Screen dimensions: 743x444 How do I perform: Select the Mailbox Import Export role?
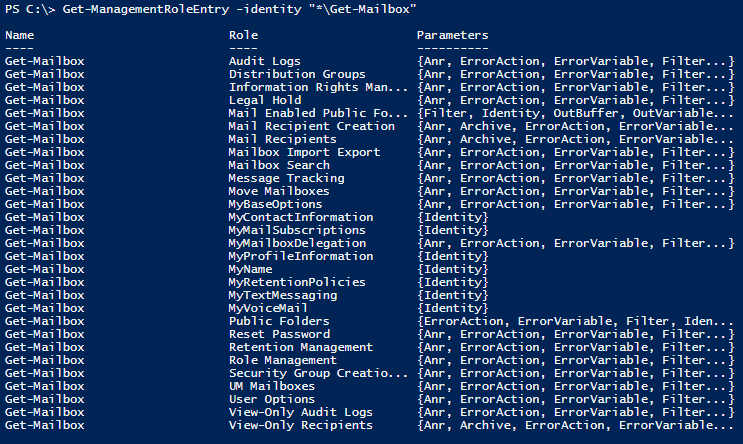point(304,152)
